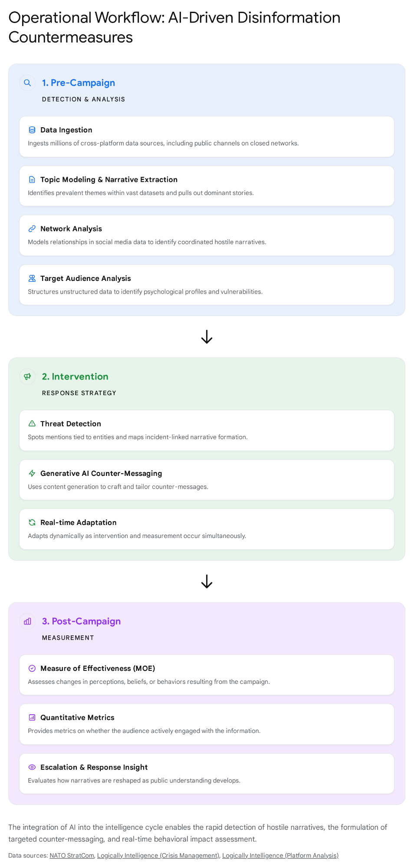Viewport: 414px width, 868px height.
Task: Click the document icon for Topic Modeling
Action: pyautogui.click(x=32, y=179)
